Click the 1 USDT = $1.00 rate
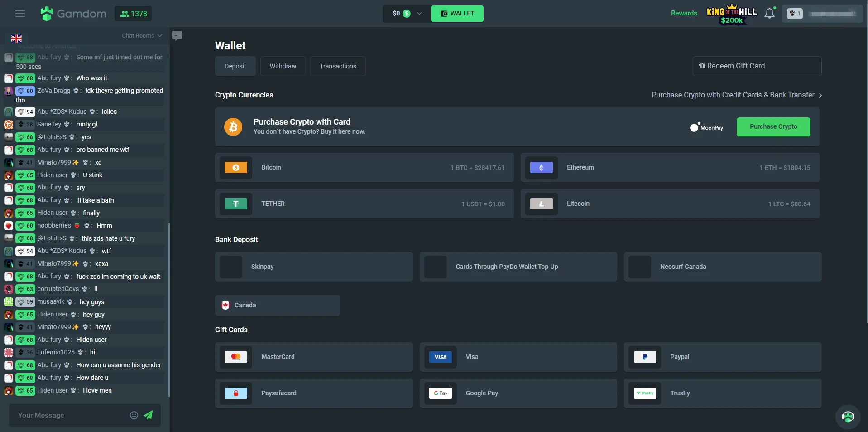868x432 pixels. [x=483, y=204]
